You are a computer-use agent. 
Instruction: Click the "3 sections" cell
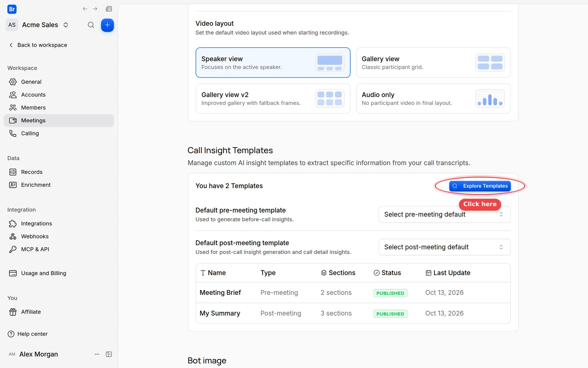tap(336, 313)
